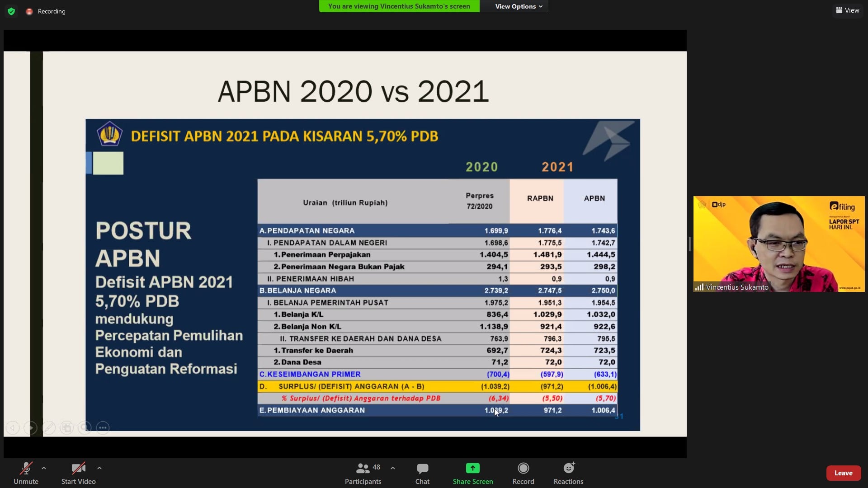Click the green encryption shield icon
868x488 pixels.
11,11
